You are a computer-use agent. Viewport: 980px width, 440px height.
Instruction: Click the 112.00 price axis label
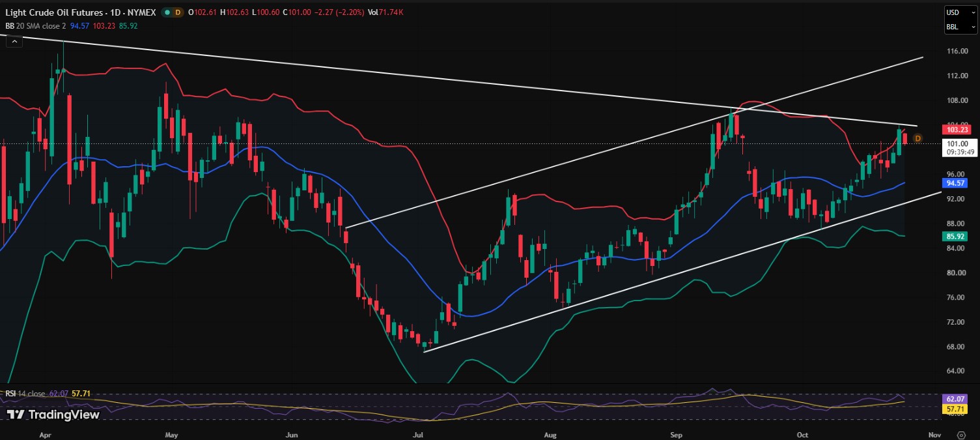[x=957, y=76]
